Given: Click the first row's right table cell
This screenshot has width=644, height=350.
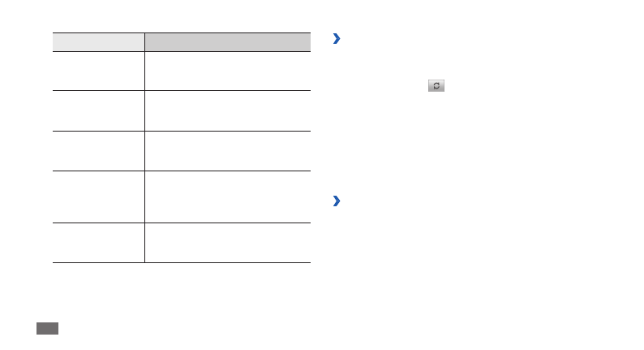Looking at the screenshot, I should (x=227, y=71).
